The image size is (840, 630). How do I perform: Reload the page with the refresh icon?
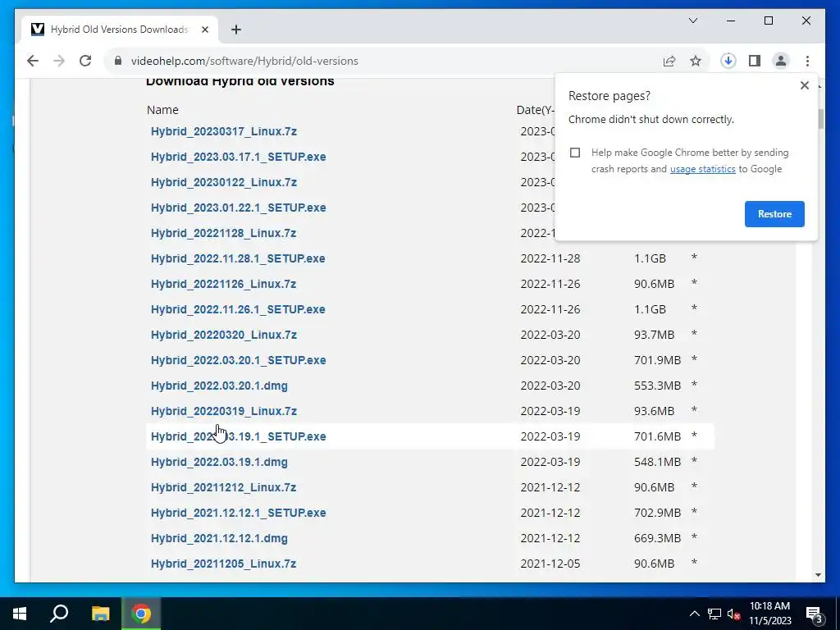click(x=85, y=61)
